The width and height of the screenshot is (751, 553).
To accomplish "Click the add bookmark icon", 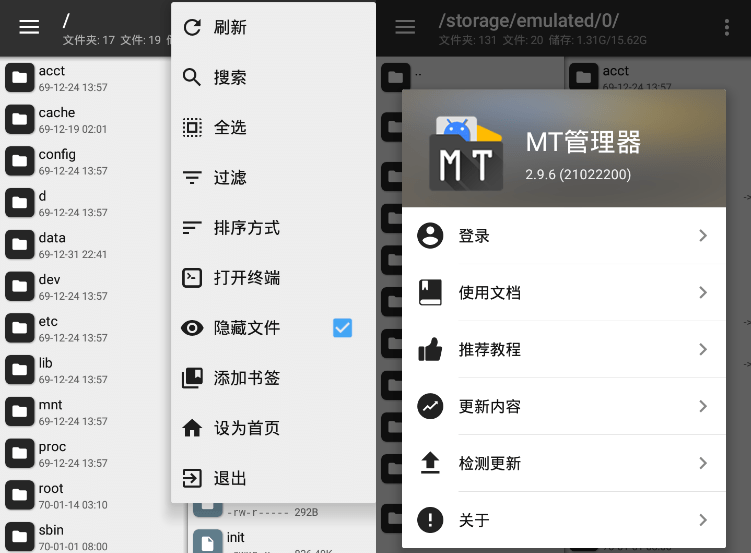I will tap(192, 378).
